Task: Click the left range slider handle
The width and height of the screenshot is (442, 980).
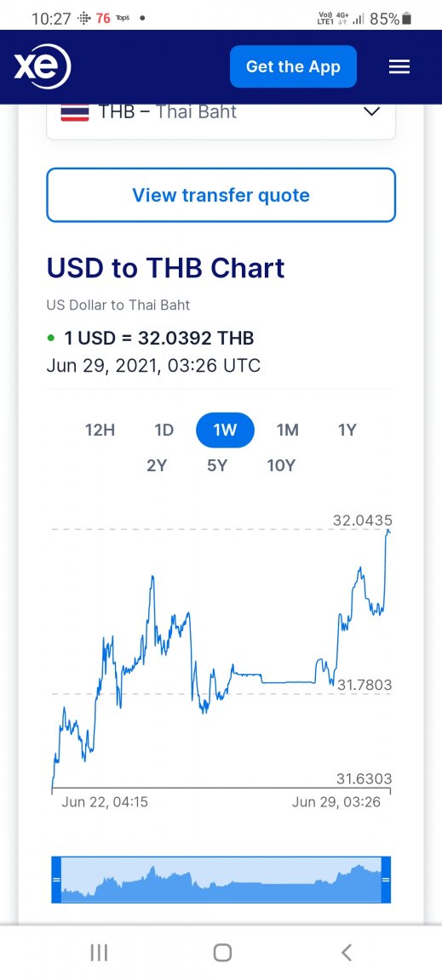Action: 56,880
